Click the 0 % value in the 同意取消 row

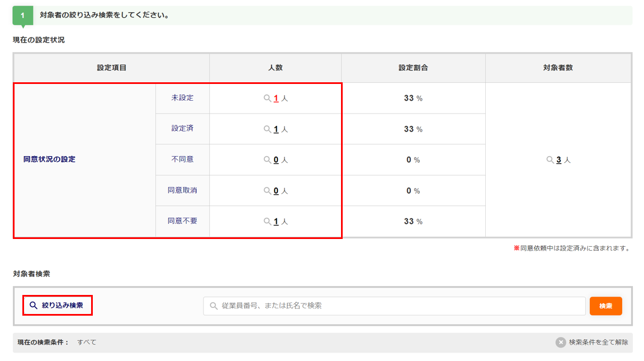413,191
